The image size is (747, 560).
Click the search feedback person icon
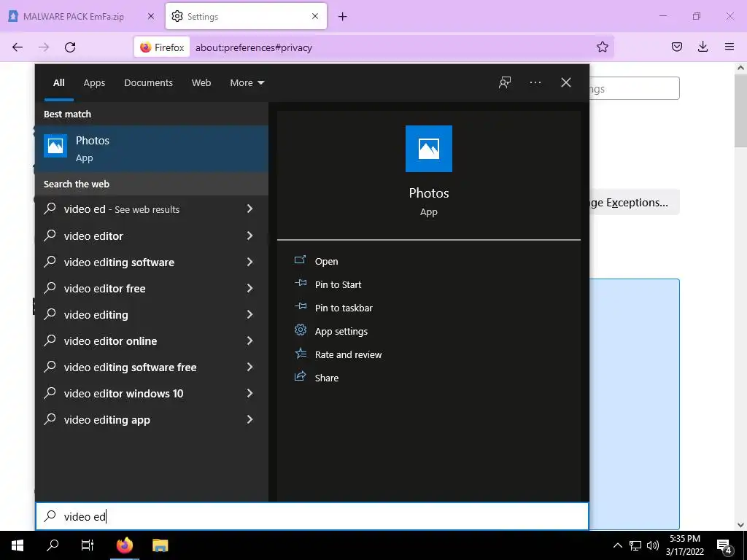point(505,82)
